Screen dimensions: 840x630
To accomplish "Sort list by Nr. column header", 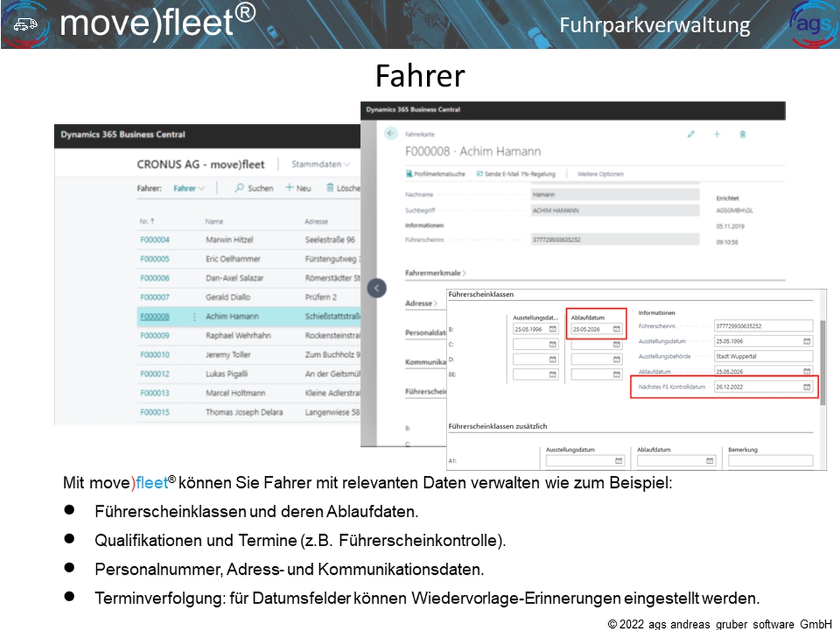I will [147, 221].
